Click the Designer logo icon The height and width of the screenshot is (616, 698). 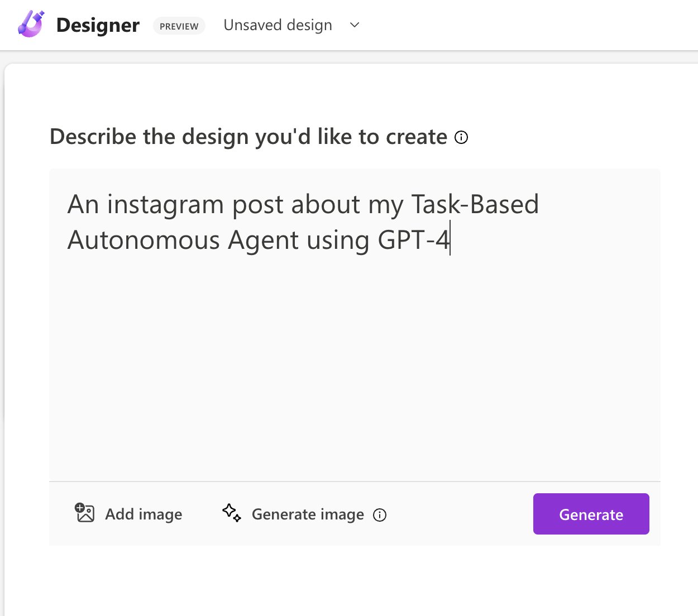coord(31,25)
